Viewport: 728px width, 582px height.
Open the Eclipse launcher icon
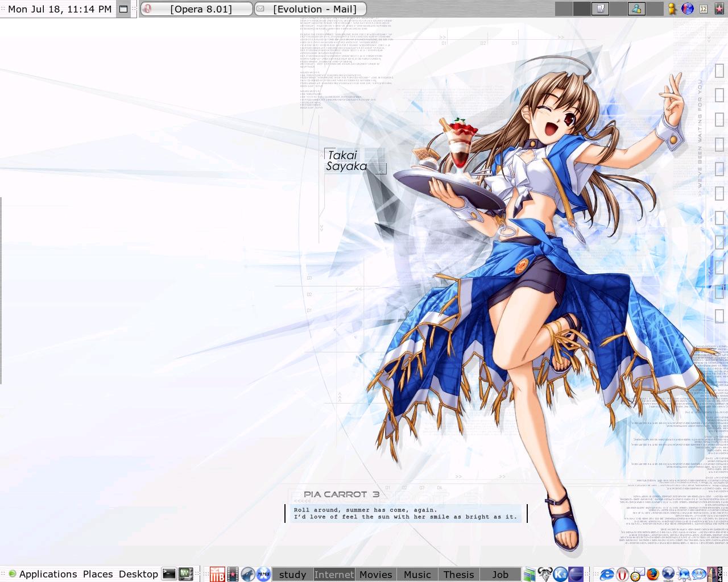click(576, 575)
